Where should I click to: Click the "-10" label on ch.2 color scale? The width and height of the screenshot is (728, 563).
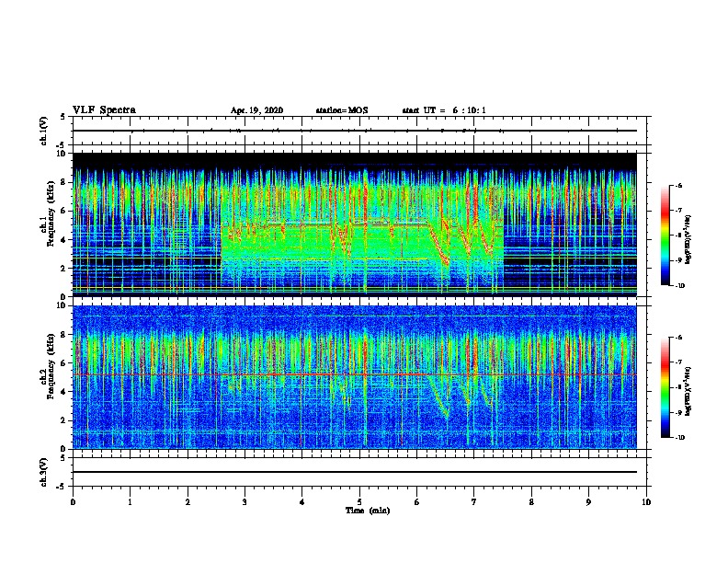[x=680, y=438]
